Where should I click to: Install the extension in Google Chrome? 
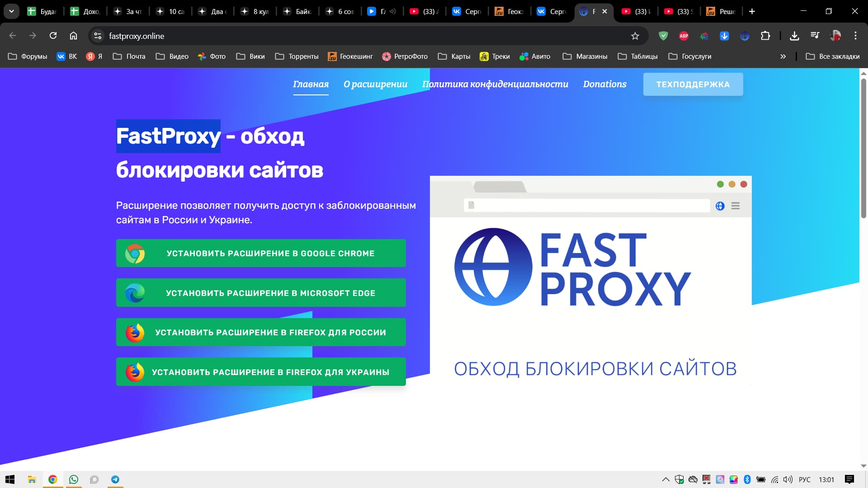[261, 253]
